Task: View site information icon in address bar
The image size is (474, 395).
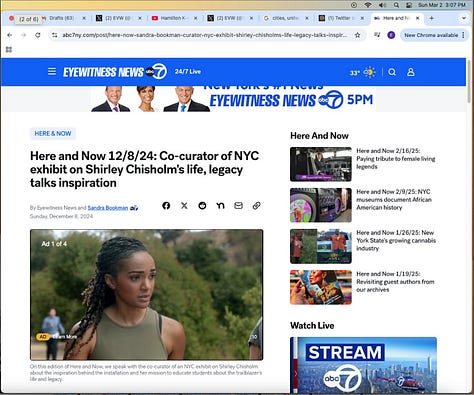Action: [55, 35]
